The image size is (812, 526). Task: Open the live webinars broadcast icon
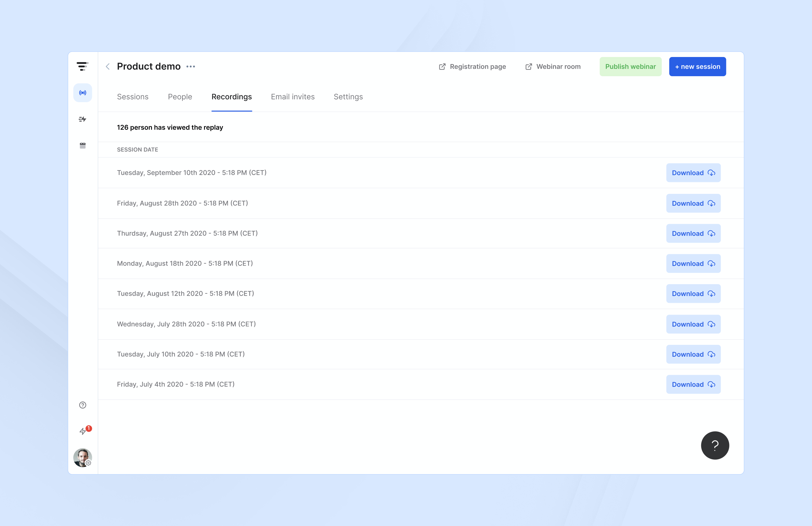83,93
